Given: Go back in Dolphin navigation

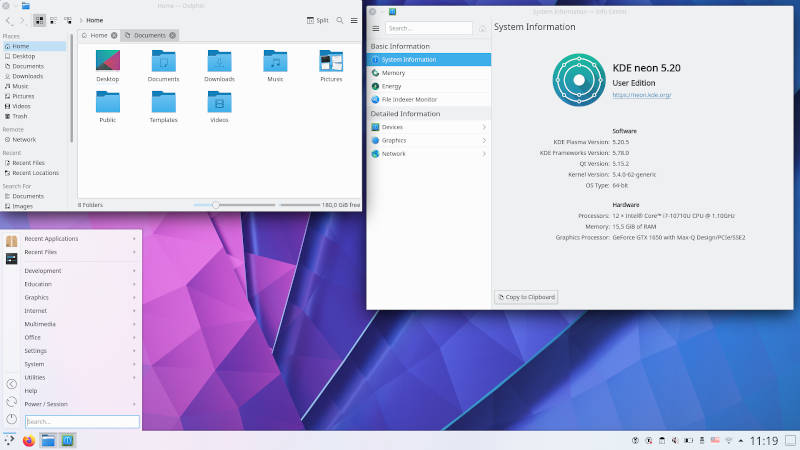Looking at the screenshot, I should tap(8, 20).
